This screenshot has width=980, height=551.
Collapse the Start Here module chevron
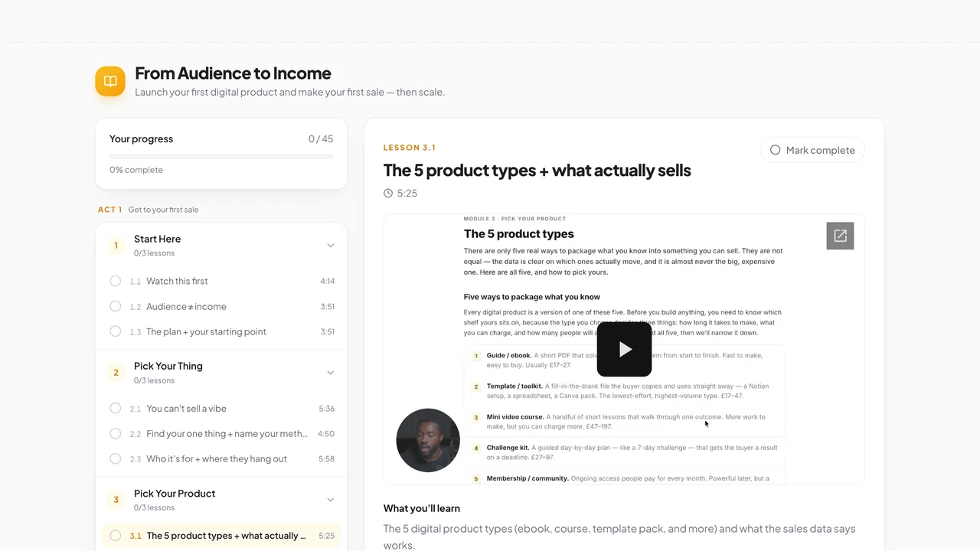[x=331, y=246]
